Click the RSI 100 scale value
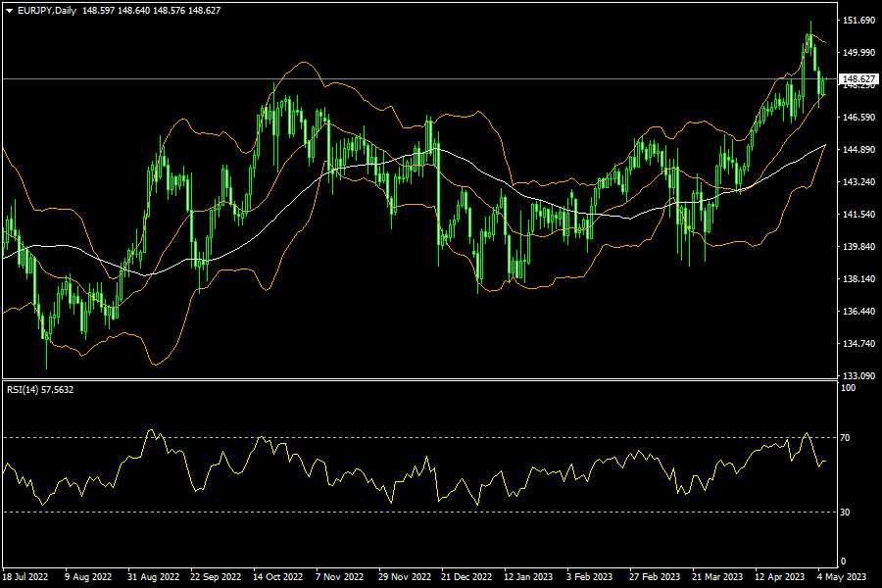This screenshot has height=588, width=882. tap(848, 388)
